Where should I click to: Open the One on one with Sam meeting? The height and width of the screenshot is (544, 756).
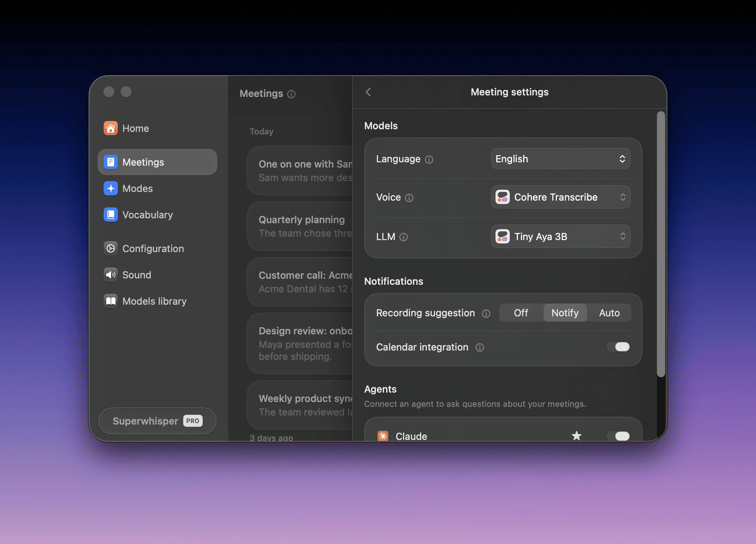300,171
